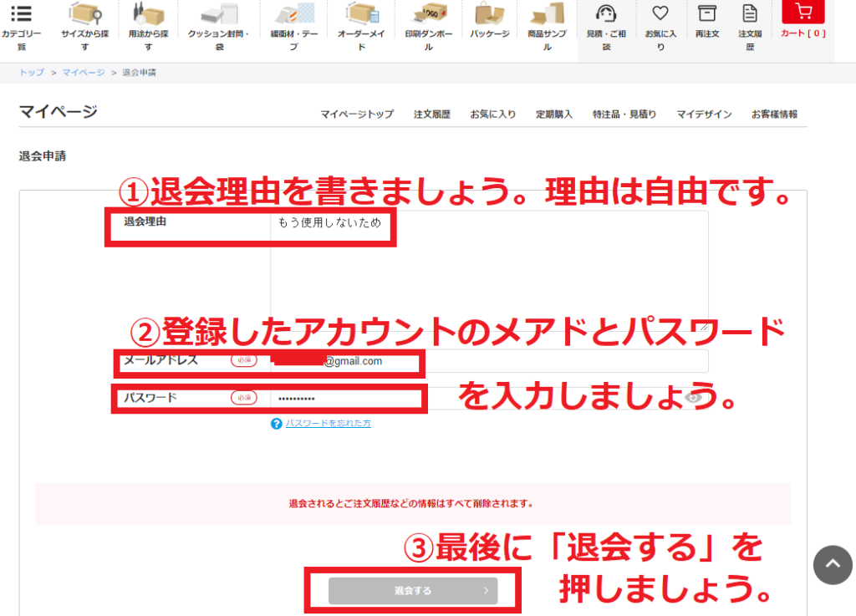Click the パスワードを忘れた方 link
The width and height of the screenshot is (856, 616).
point(328,424)
